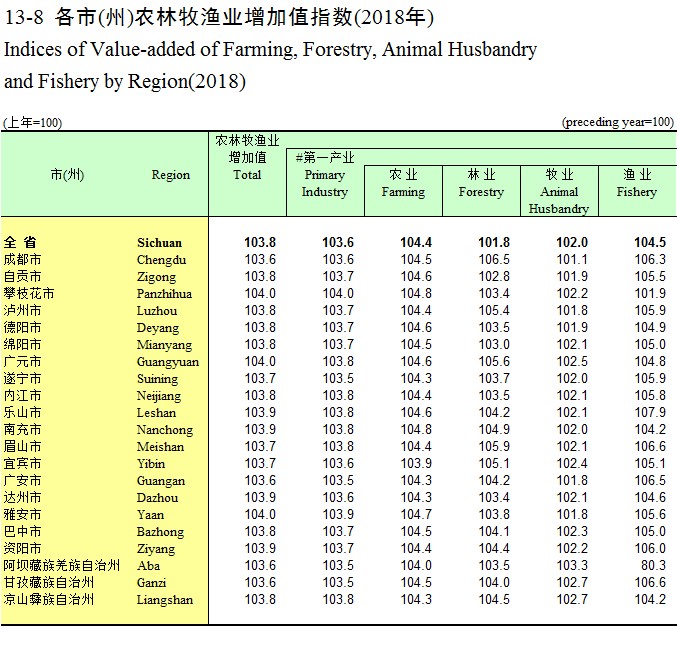Select the Aba Animal Husbandry value 103.3
This screenshot has width=677, height=664.
(572, 565)
